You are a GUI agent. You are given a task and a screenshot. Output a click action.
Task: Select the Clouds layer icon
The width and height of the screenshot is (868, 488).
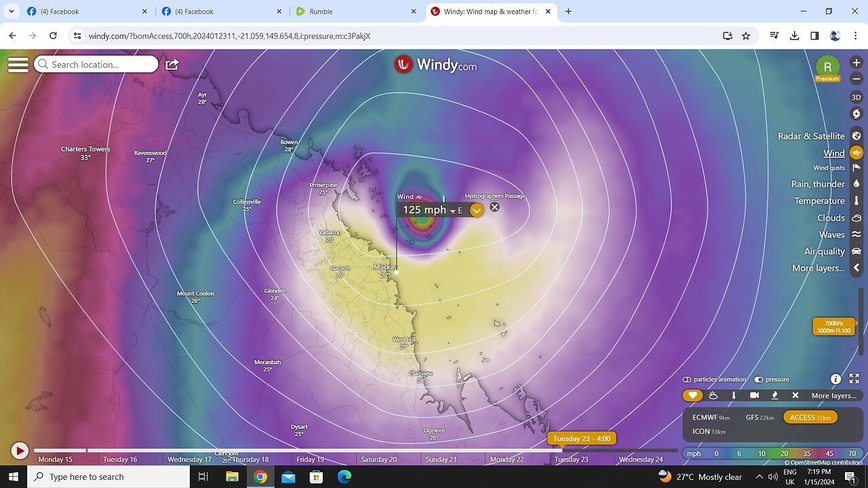856,218
